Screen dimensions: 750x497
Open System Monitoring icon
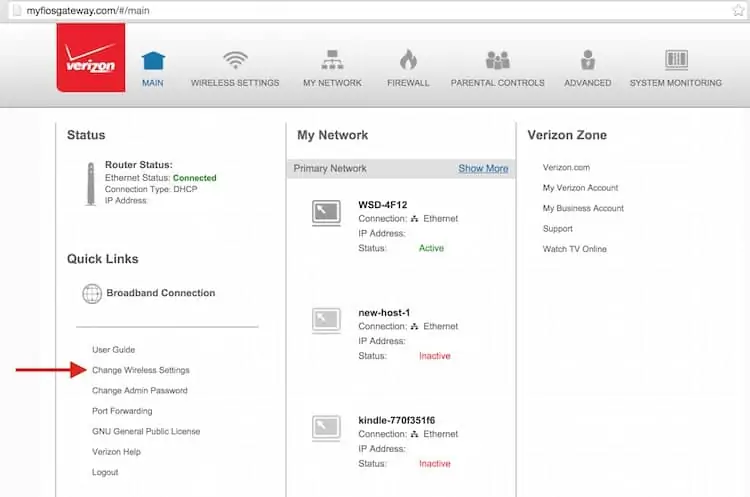tap(675, 60)
